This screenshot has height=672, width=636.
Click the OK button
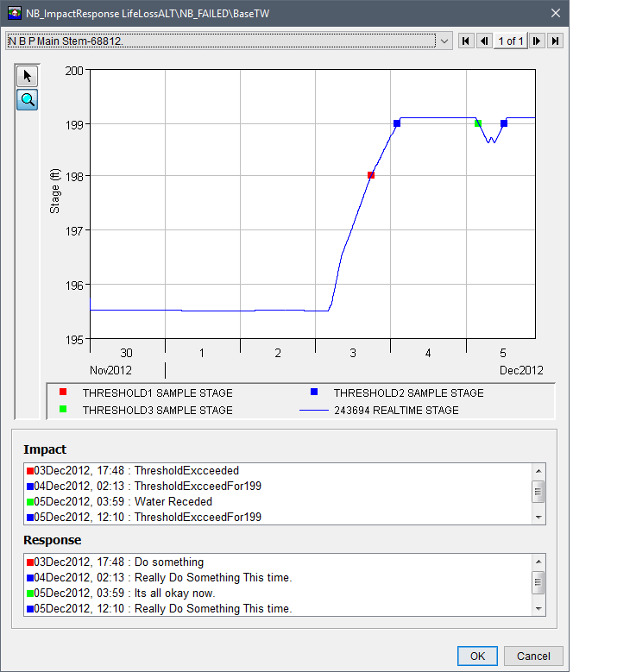point(477,656)
